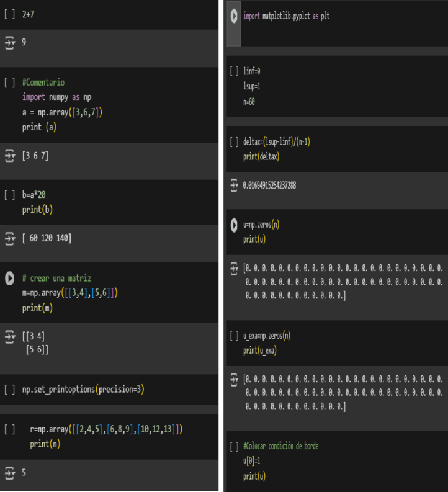This screenshot has width=448, height=492.
Task: Click output icon beside u zeros array
Action: (x=234, y=268)
